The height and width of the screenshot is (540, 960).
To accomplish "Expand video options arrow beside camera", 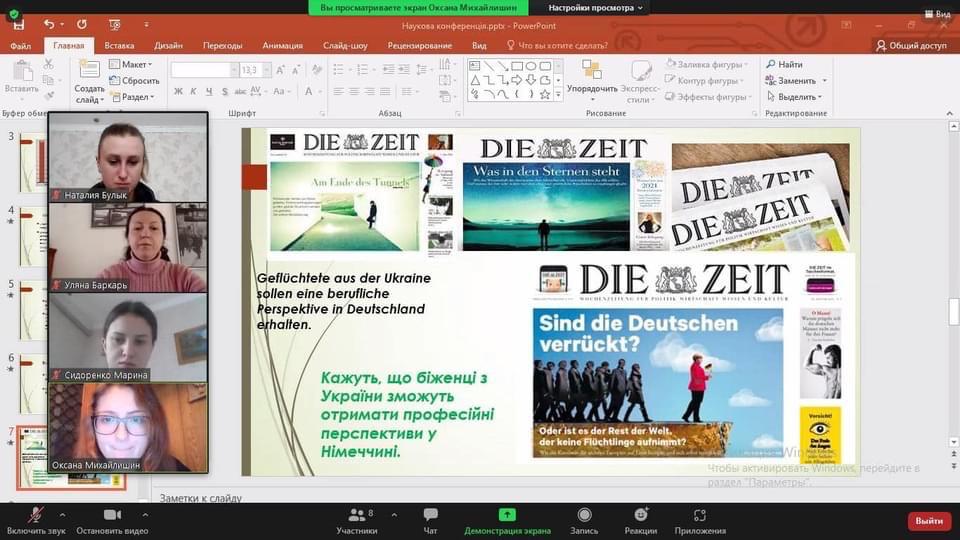I will (x=142, y=514).
